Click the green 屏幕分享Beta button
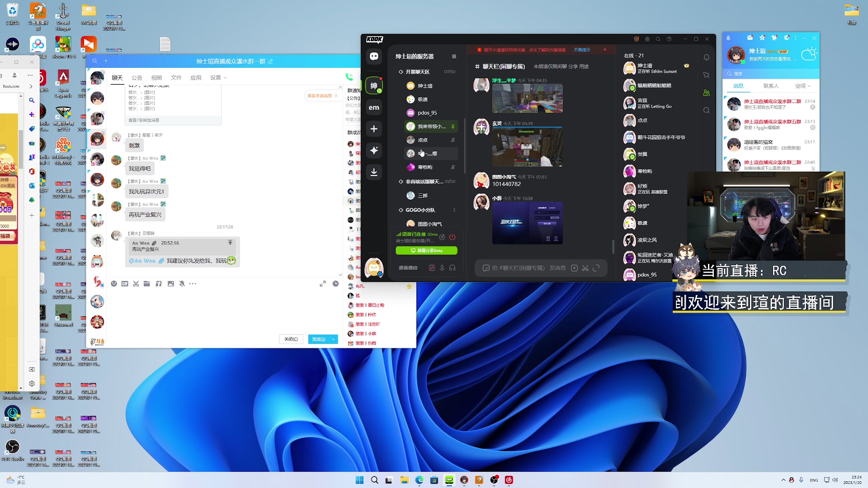868x488 pixels. click(x=426, y=250)
